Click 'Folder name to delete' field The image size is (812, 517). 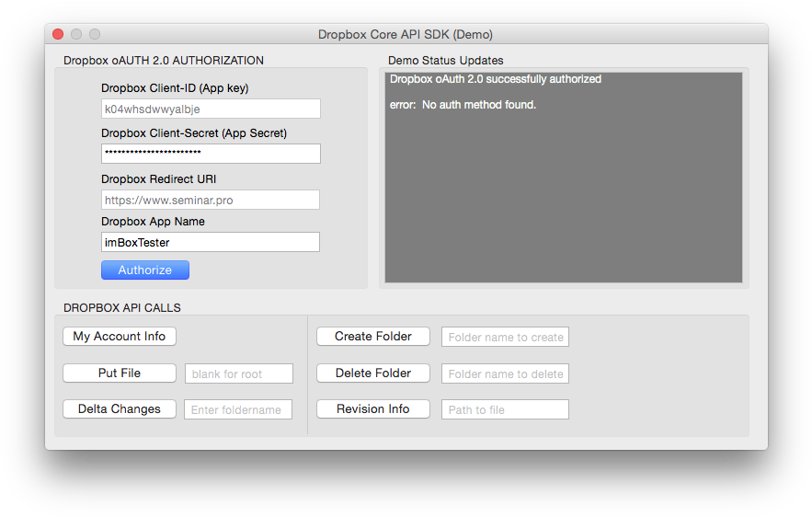505,373
